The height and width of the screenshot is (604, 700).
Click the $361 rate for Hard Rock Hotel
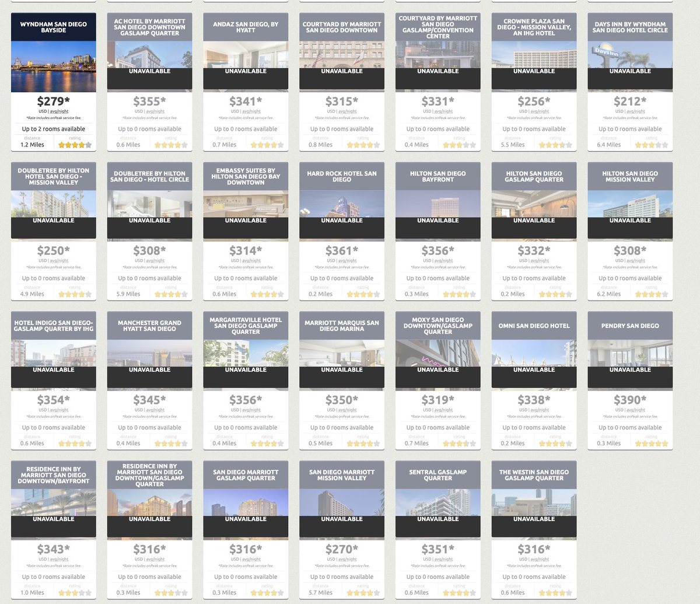point(342,251)
